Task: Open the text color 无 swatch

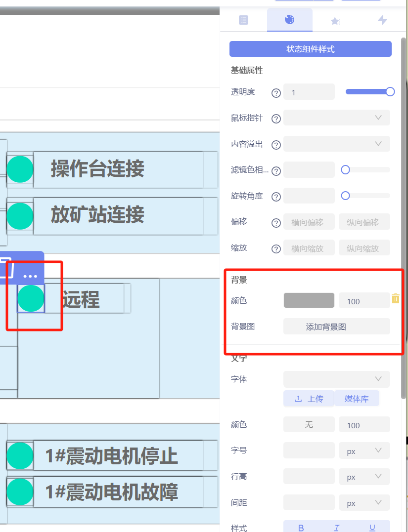Action: pyautogui.click(x=309, y=424)
